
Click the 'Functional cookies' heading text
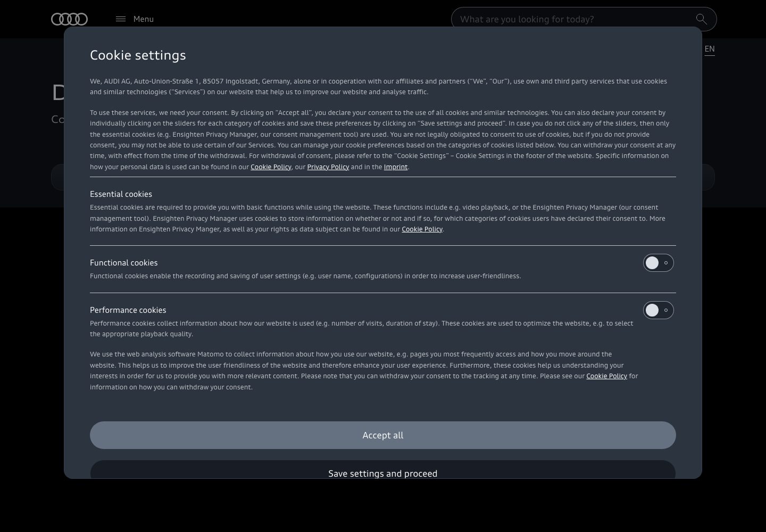point(124,263)
